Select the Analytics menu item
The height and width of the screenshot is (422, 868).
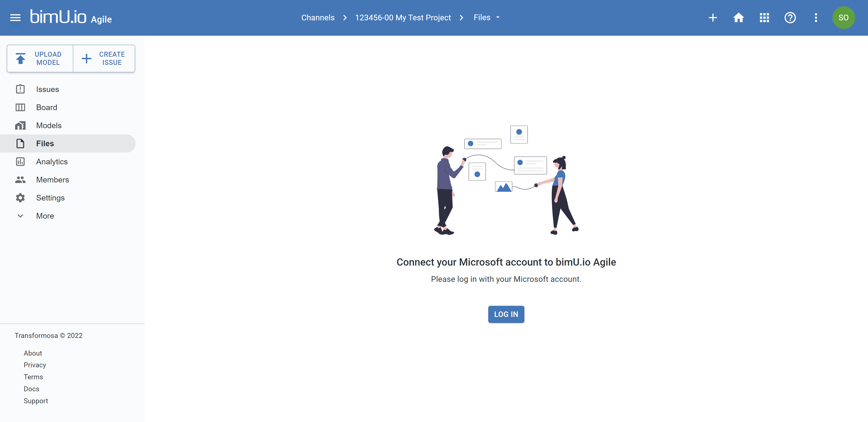tap(68, 161)
